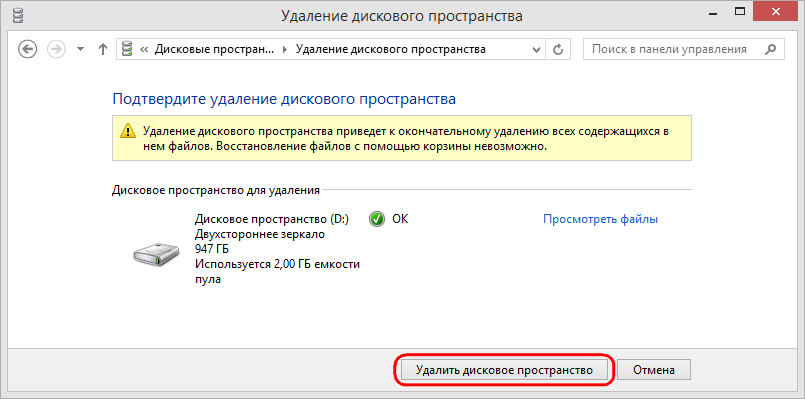
Task: Open the 'Просмотреть файлы' link
Action: pos(601,219)
